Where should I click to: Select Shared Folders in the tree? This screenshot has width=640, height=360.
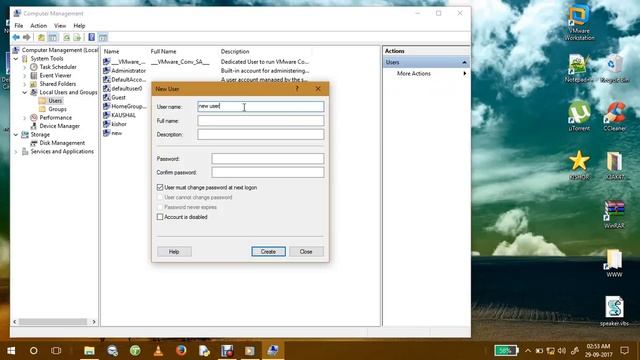point(58,84)
